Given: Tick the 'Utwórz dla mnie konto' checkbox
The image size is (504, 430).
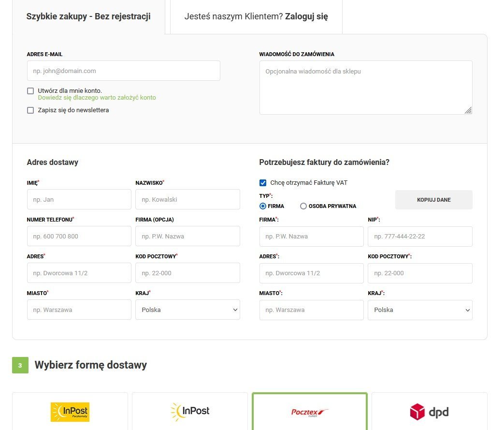Looking at the screenshot, I should tap(30, 91).
